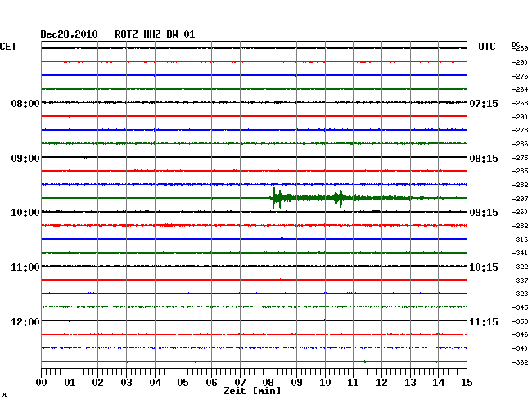This screenshot has height=404, width=532.
Task: Select the UTC time label '11:15'
Action: [484, 322]
